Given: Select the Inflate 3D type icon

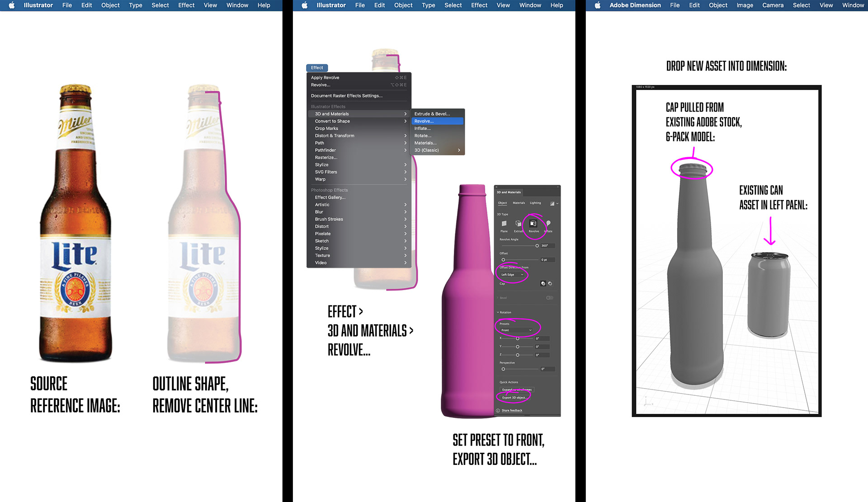Looking at the screenshot, I should pyautogui.click(x=548, y=223).
